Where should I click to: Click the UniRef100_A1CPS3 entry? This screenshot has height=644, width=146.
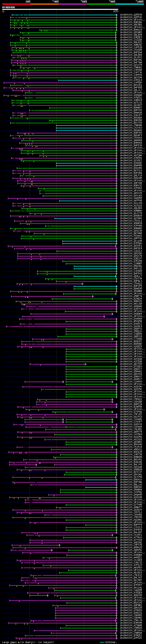(131, 417)
